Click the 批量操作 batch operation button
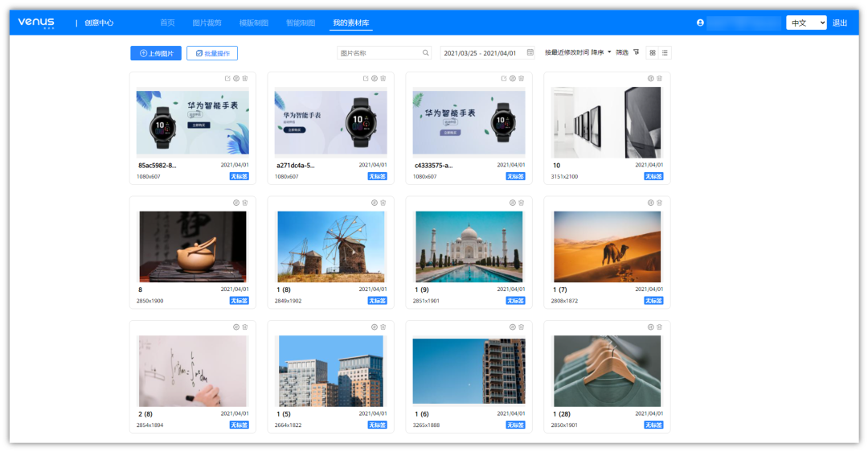 click(212, 53)
